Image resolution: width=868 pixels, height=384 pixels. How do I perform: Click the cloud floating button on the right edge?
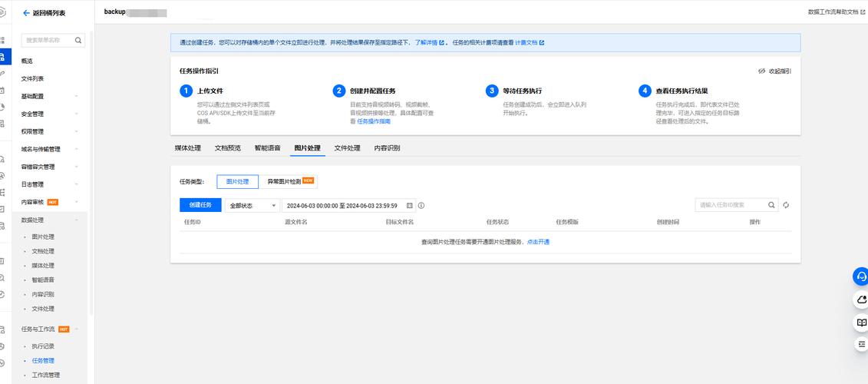[861, 300]
